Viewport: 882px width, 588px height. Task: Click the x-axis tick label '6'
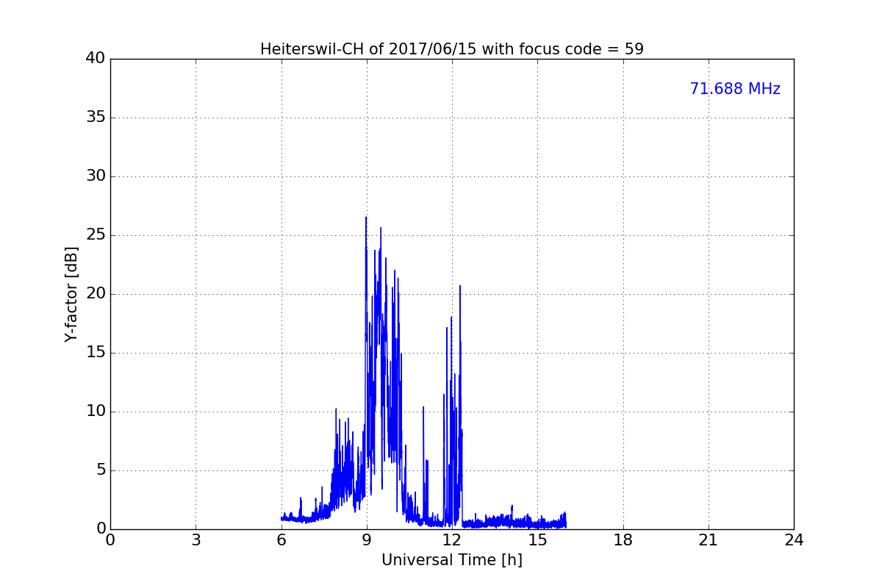(x=282, y=540)
